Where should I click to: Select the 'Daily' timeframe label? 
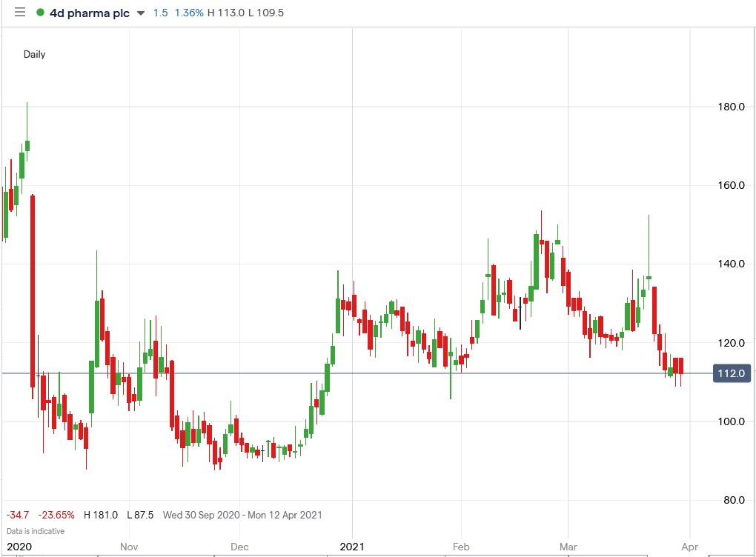point(34,54)
